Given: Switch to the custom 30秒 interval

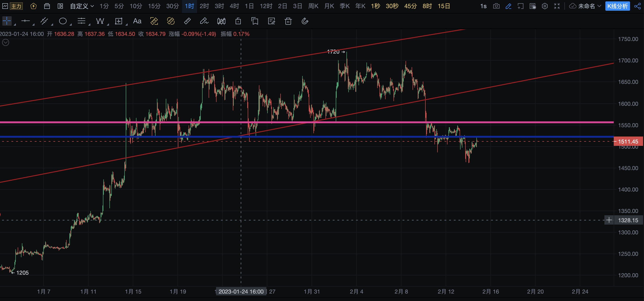Looking at the screenshot, I should click(x=392, y=6).
